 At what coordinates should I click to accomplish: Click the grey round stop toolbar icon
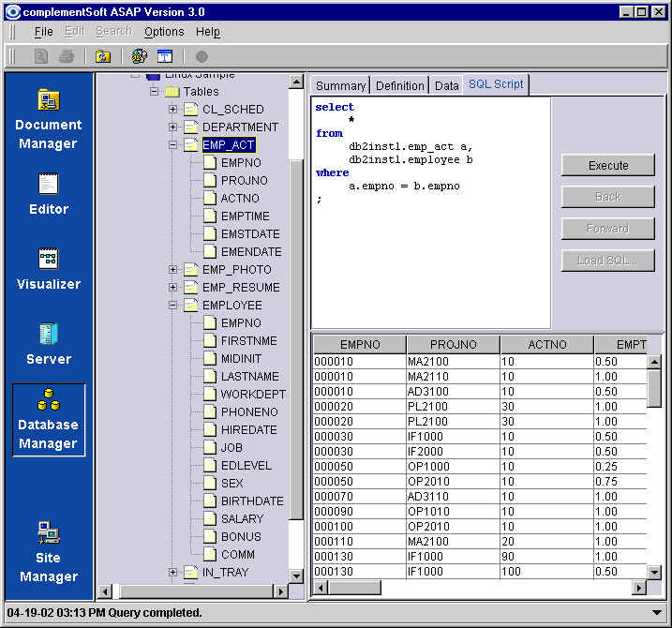(202, 56)
